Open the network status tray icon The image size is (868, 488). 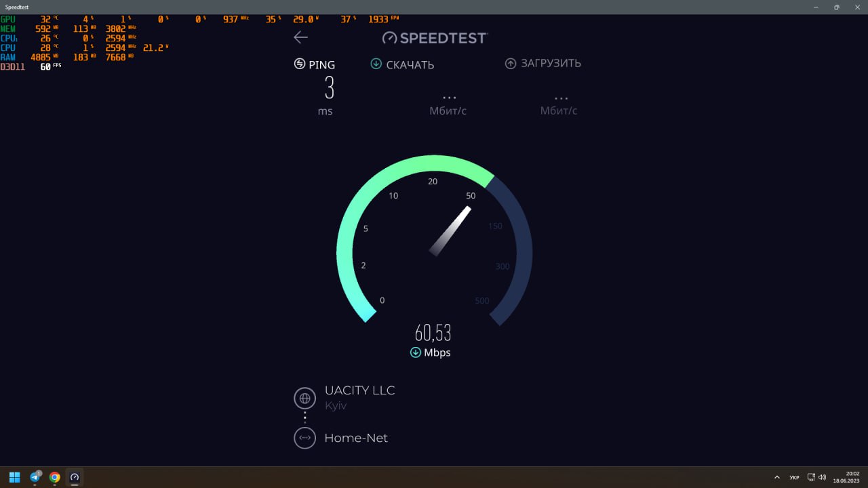pos(811,477)
